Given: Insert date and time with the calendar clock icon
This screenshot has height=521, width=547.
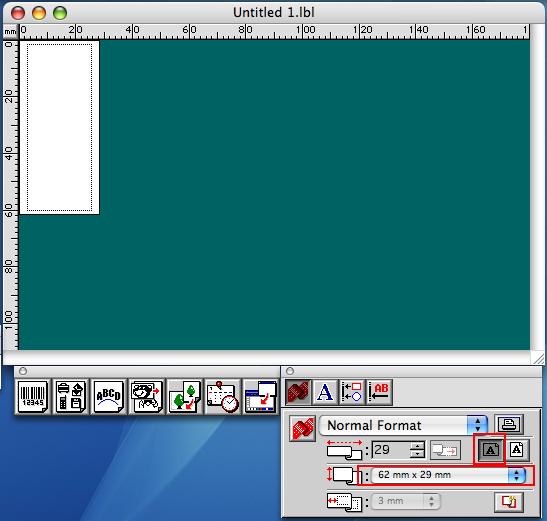Looking at the screenshot, I should 223,396.
